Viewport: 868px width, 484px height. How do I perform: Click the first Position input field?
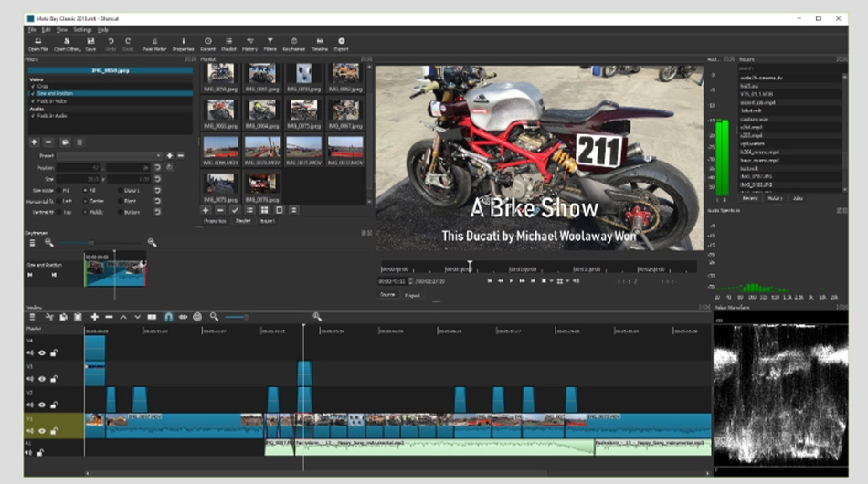click(x=79, y=167)
